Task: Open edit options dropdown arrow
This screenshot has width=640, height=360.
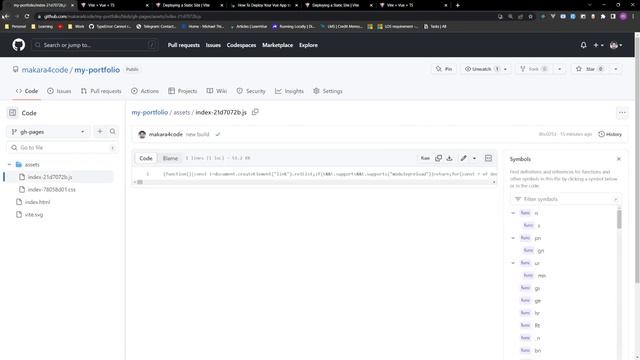Action: [x=474, y=158]
